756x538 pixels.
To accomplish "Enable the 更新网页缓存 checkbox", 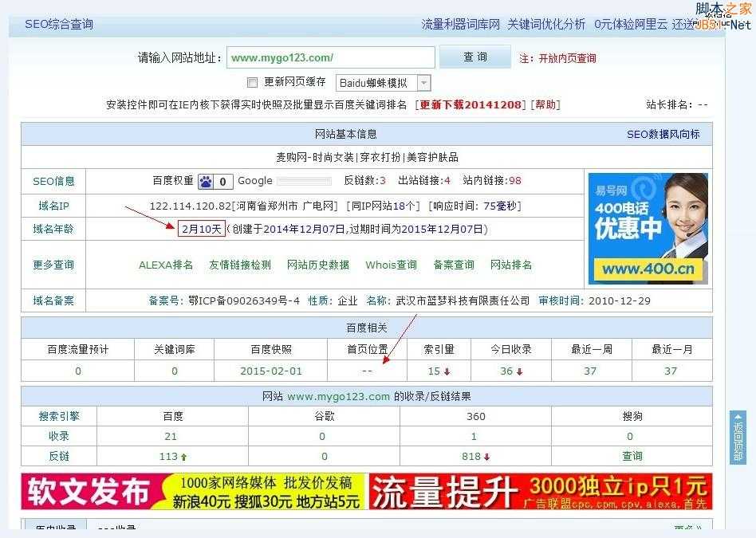I will pyautogui.click(x=252, y=82).
